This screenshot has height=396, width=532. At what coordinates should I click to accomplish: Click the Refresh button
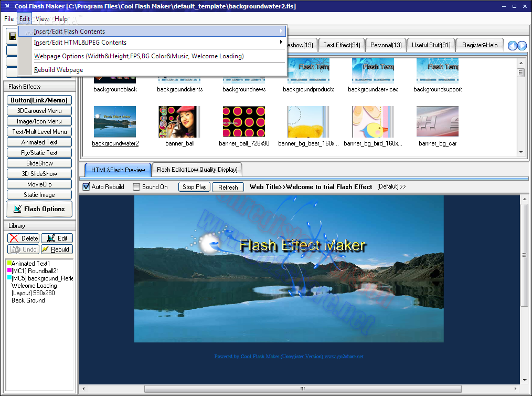[x=228, y=187]
